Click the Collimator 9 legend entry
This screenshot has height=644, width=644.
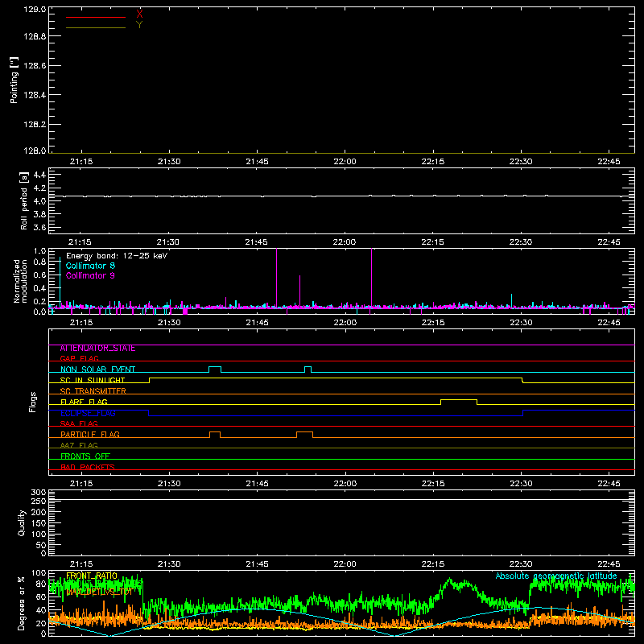90,275
